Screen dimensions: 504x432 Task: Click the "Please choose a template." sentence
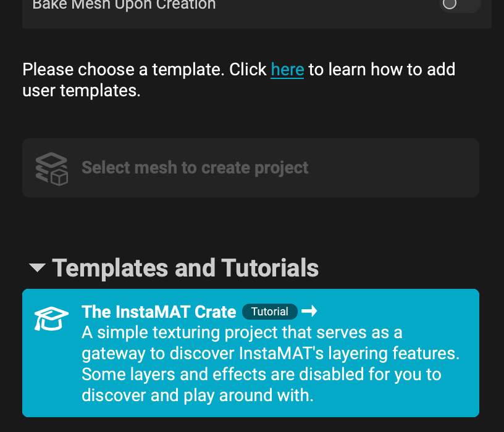[124, 69]
